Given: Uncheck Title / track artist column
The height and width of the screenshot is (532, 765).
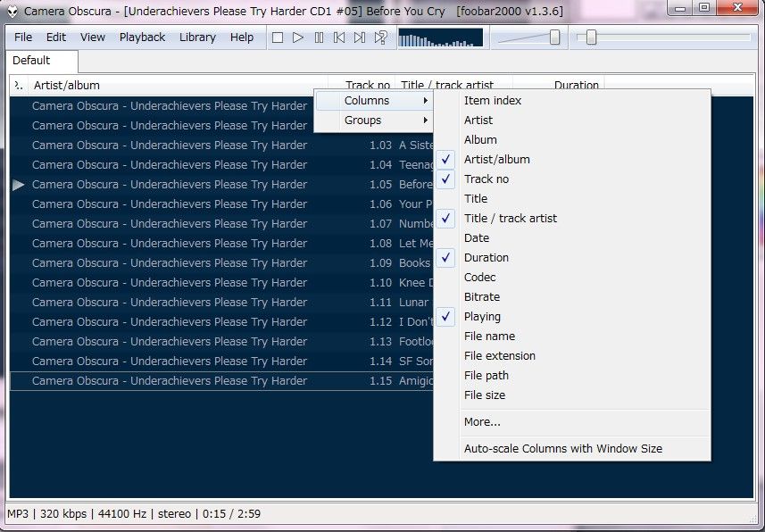Looking at the screenshot, I should pyautogui.click(x=572, y=218).
